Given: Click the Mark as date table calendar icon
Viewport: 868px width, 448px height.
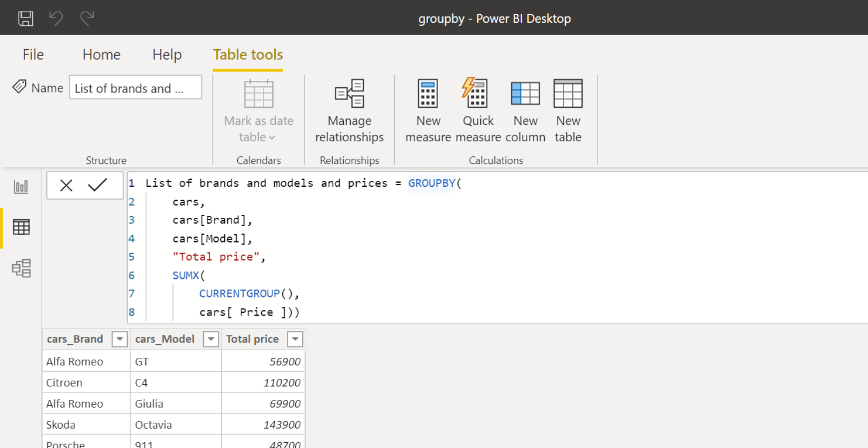Looking at the screenshot, I should (x=259, y=94).
